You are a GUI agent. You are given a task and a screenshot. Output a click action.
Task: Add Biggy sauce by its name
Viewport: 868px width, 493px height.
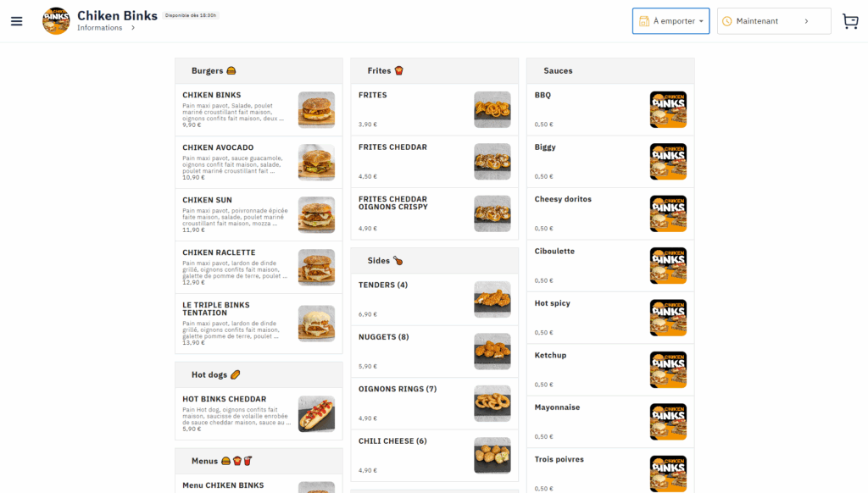[545, 147]
